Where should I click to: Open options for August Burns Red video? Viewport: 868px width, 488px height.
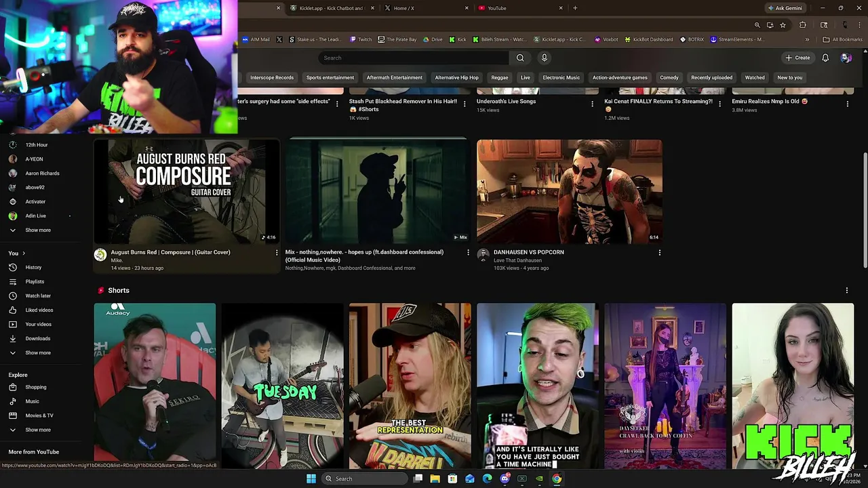click(277, 253)
